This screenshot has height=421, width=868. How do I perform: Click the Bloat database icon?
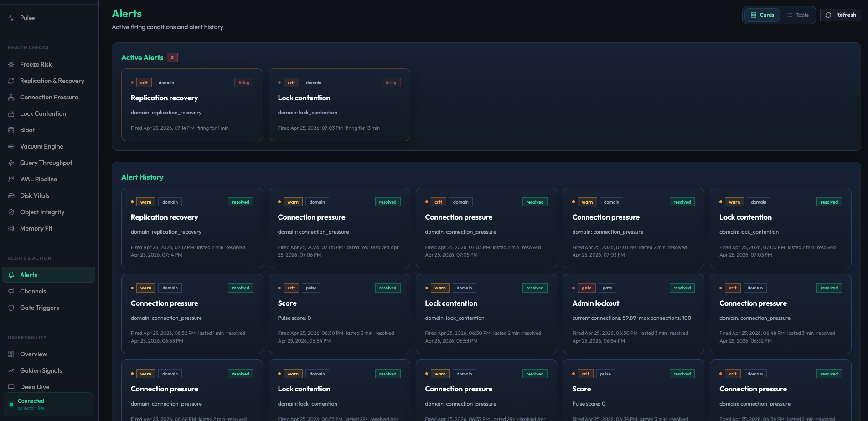[11, 130]
